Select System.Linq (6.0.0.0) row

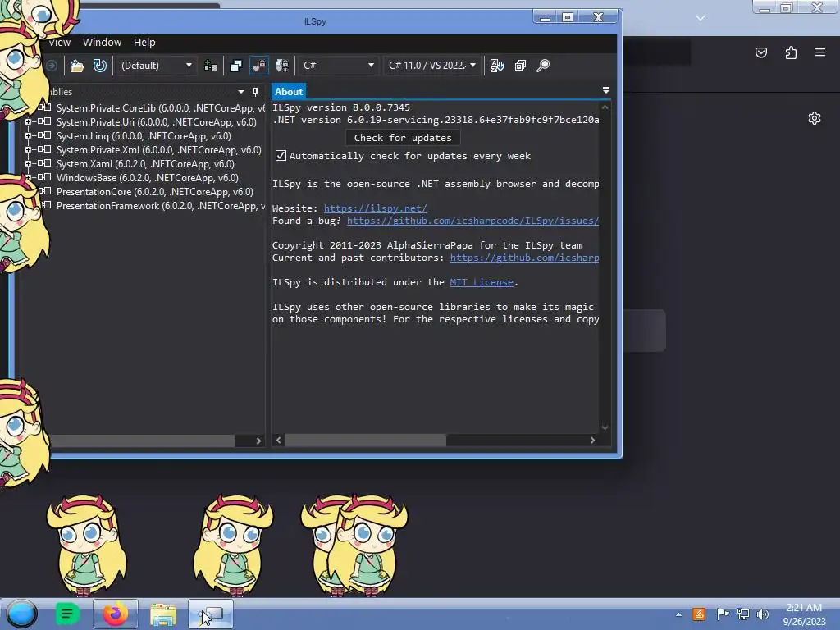coord(144,136)
